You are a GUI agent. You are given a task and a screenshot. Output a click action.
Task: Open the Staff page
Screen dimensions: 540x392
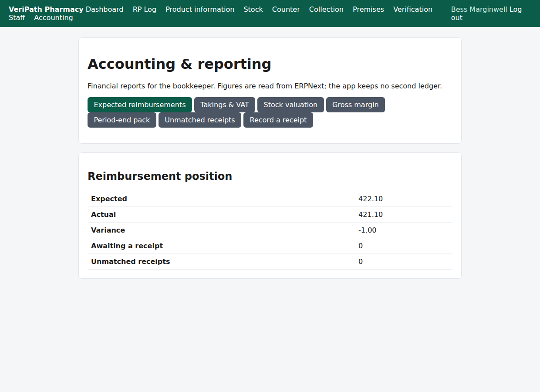pos(17,17)
